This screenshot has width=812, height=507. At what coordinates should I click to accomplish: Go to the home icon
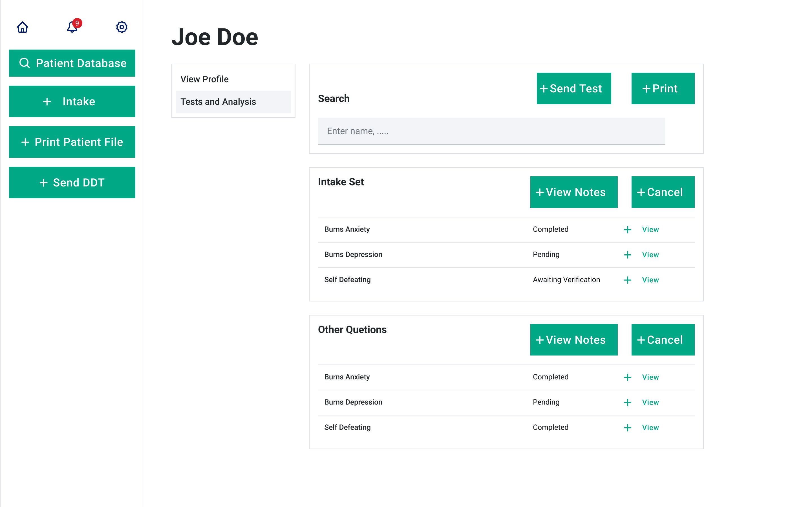click(x=23, y=27)
